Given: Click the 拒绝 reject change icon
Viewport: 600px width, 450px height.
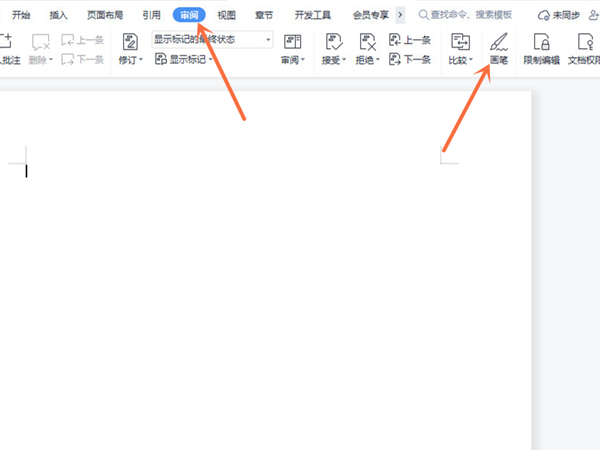Looking at the screenshot, I should pyautogui.click(x=367, y=42).
